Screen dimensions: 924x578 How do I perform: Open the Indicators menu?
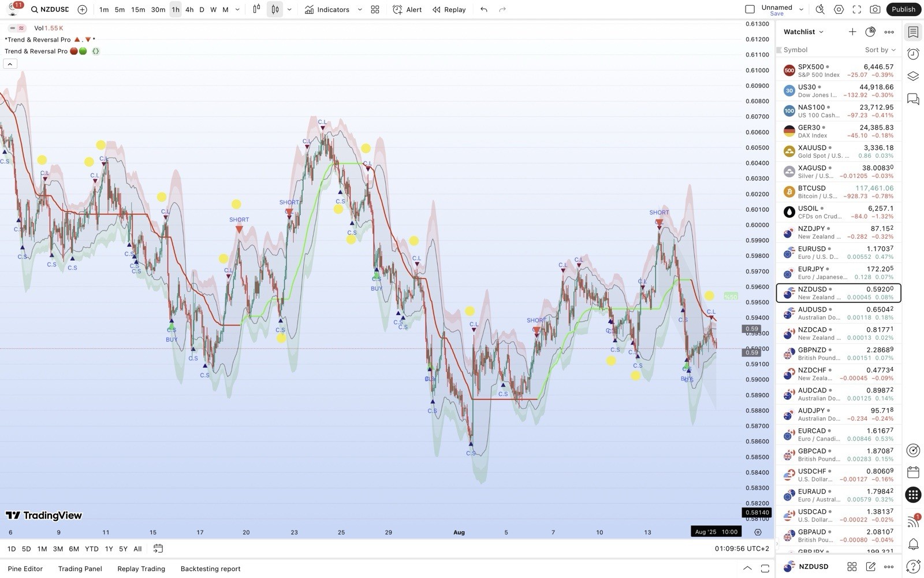(x=327, y=9)
